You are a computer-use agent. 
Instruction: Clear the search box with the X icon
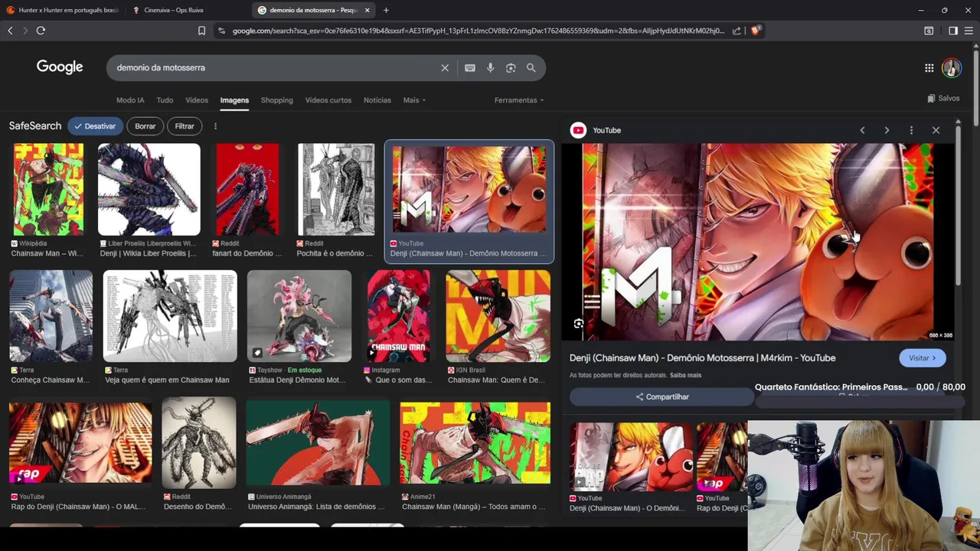[445, 67]
